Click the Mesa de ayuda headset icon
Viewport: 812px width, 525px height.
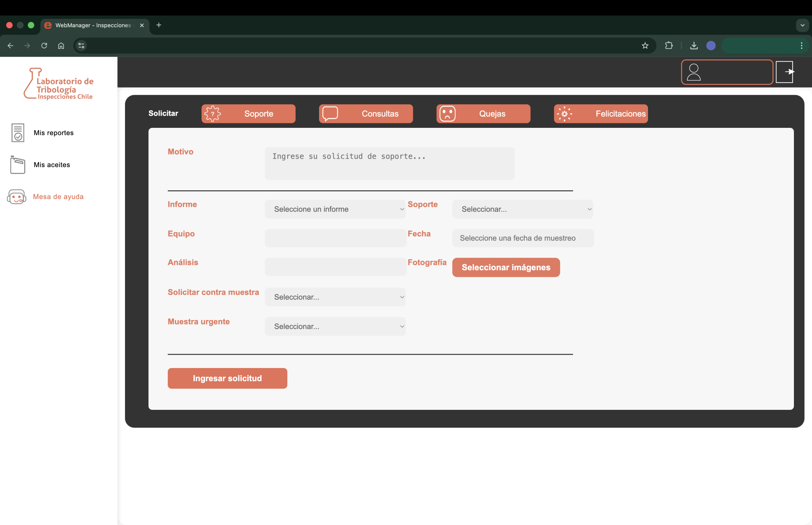(x=17, y=197)
